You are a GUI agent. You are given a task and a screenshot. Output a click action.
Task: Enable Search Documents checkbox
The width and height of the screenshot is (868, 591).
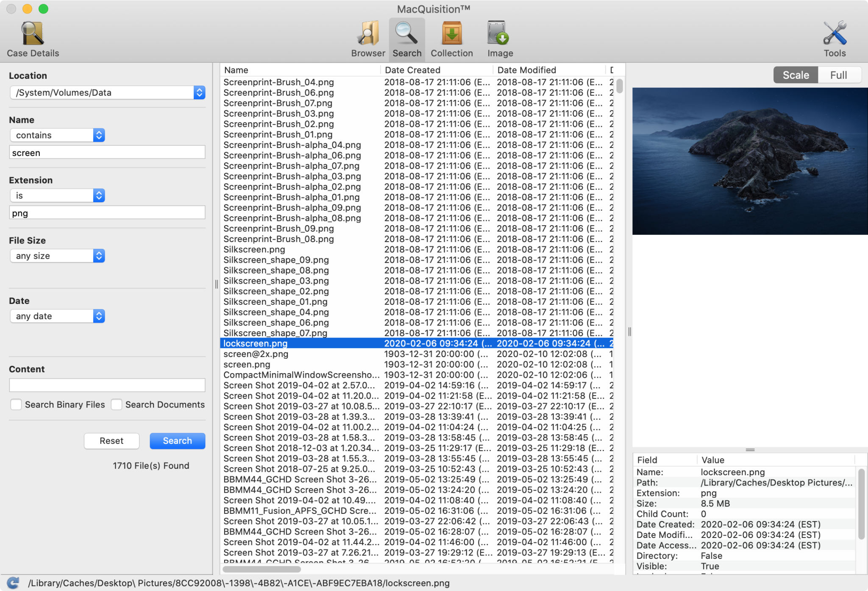click(x=117, y=404)
